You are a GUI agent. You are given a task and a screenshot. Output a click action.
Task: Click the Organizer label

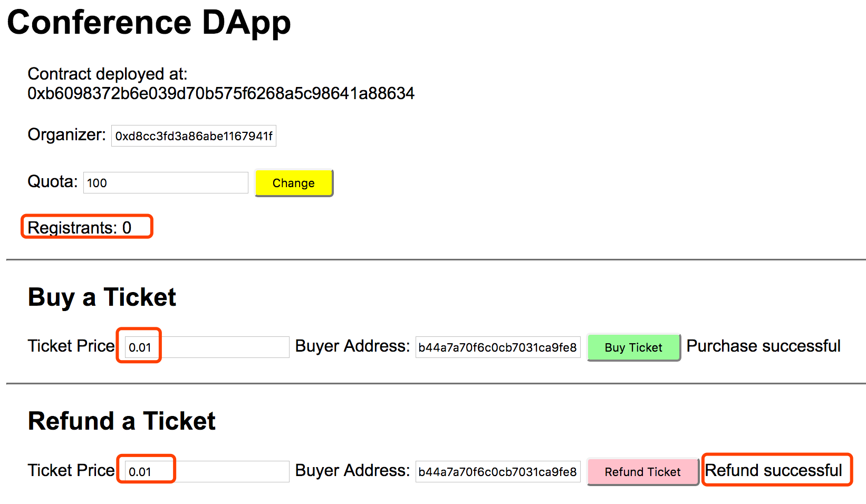(x=67, y=135)
